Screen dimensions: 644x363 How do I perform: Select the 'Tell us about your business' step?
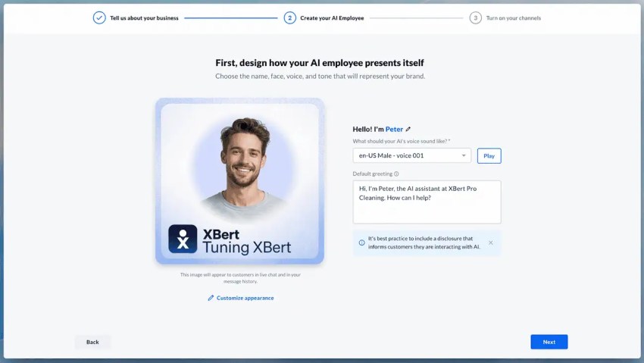144,18
